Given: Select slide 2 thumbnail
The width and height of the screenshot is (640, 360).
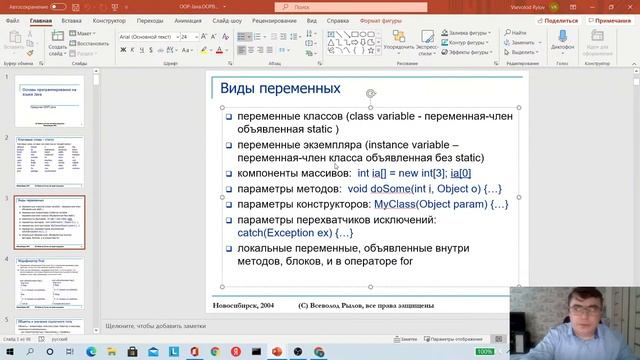Looking at the screenshot, I should click(49, 162).
